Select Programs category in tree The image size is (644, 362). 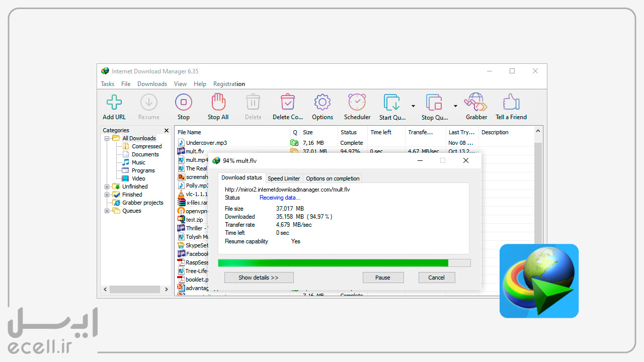pyautogui.click(x=143, y=170)
